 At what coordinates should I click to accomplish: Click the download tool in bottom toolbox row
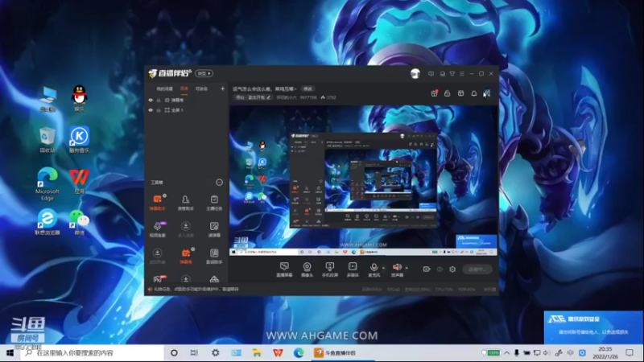pos(186,279)
